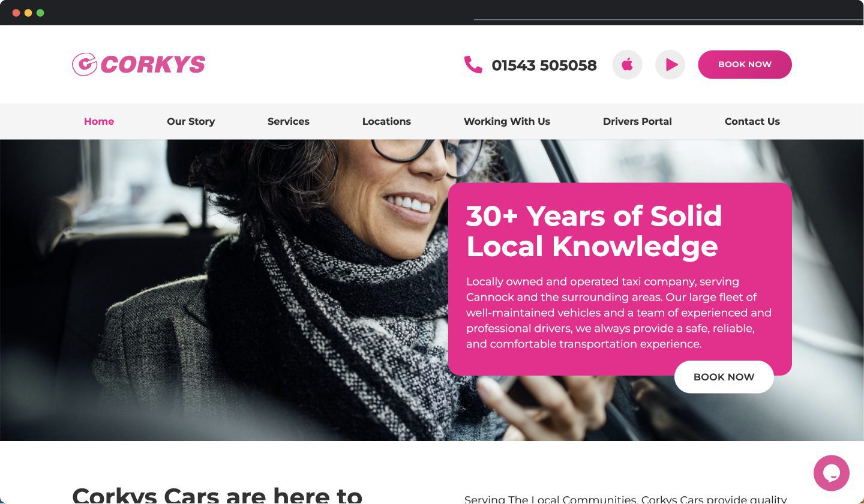864x504 pixels.
Task: Click the Corkys logo
Action: 139,64
